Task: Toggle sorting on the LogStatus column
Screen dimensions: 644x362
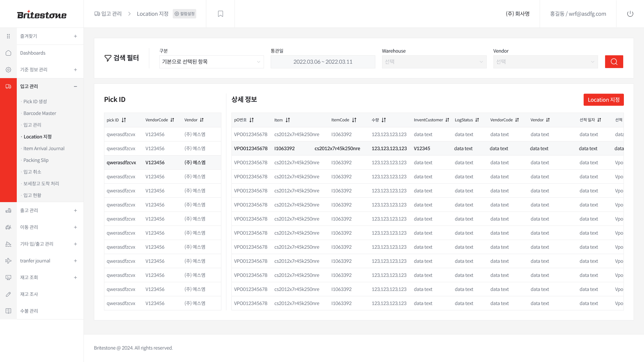Action: [x=477, y=120]
